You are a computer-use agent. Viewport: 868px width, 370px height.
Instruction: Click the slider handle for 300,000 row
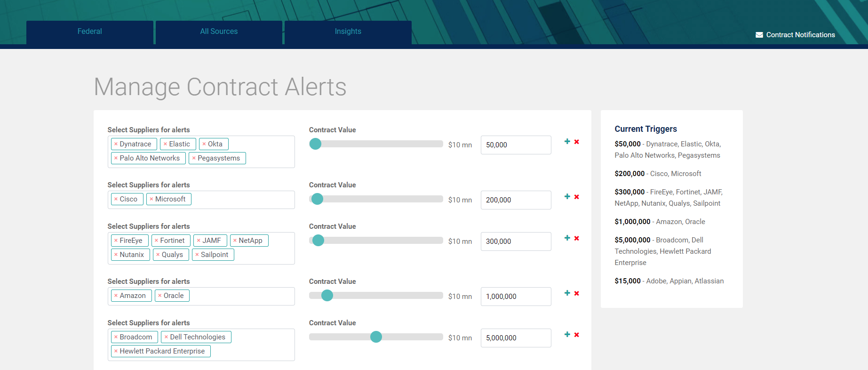[319, 241]
